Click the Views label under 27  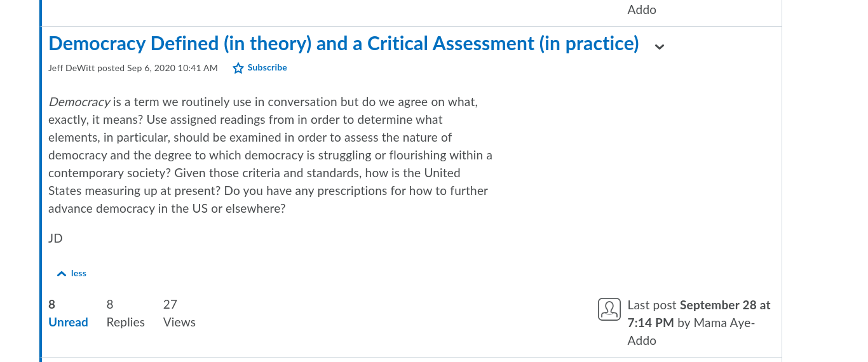[x=179, y=322]
